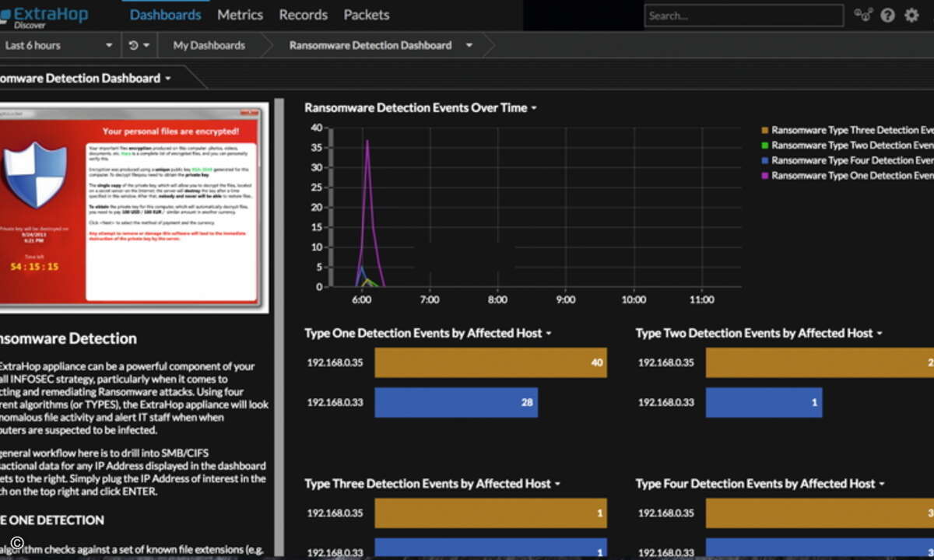Navigate to My Dashboards breadcrumb
This screenshot has width=934, height=560.
(209, 45)
